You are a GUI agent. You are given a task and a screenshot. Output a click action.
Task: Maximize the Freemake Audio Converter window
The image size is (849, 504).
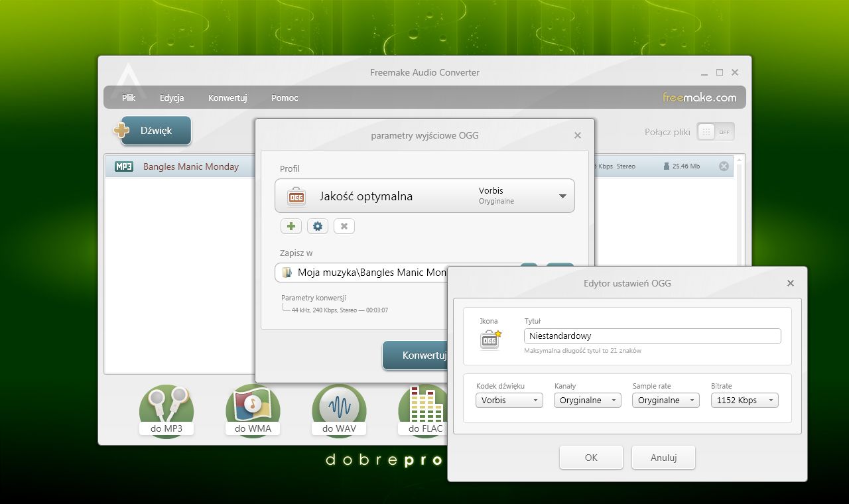pos(720,72)
